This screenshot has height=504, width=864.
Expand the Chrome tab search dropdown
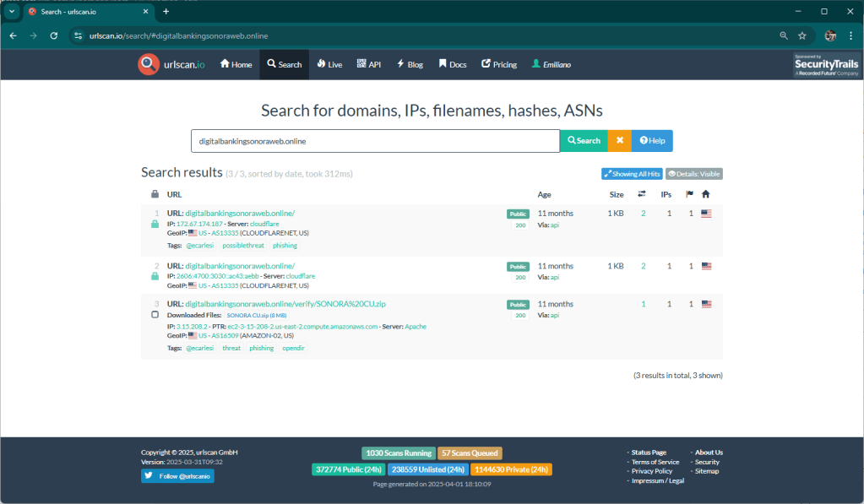click(x=12, y=12)
